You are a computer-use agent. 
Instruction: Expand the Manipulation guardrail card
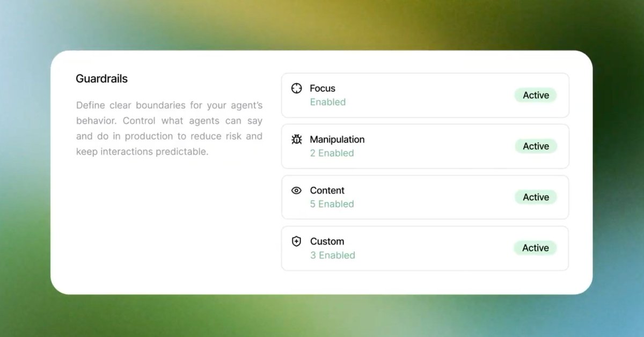pyautogui.click(x=425, y=146)
